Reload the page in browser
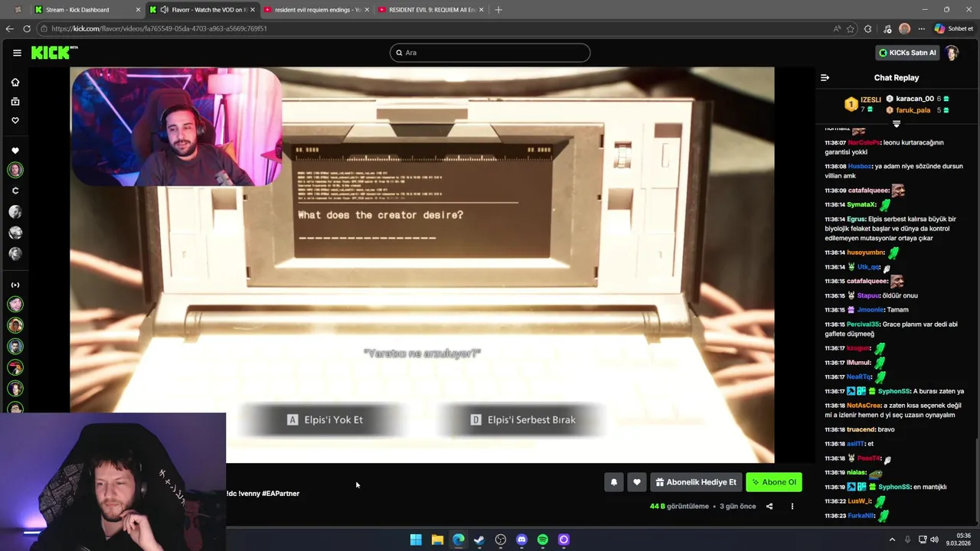The image size is (980, 551). click(27, 28)
